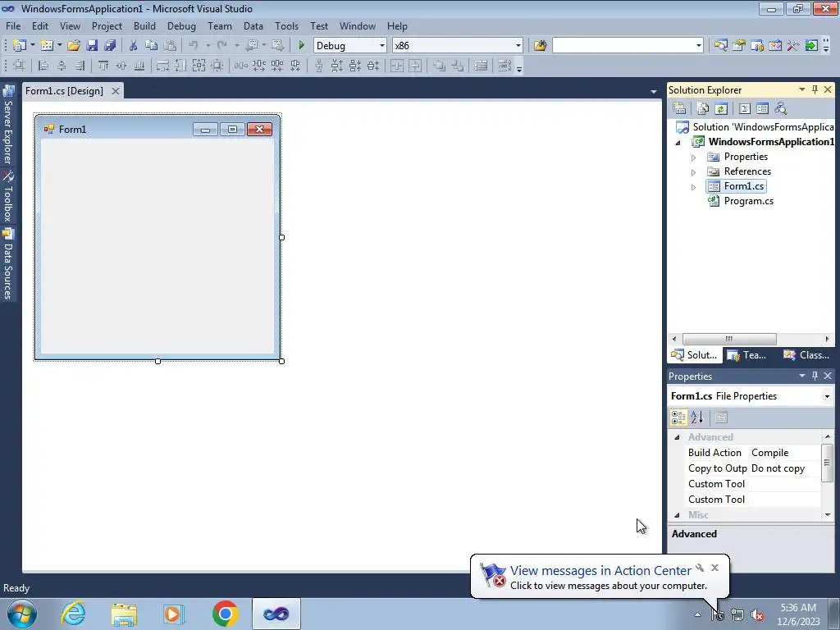Open the Server Explorer side tab
This screenshot has height=630, width=840.
(x=8, y=126)
